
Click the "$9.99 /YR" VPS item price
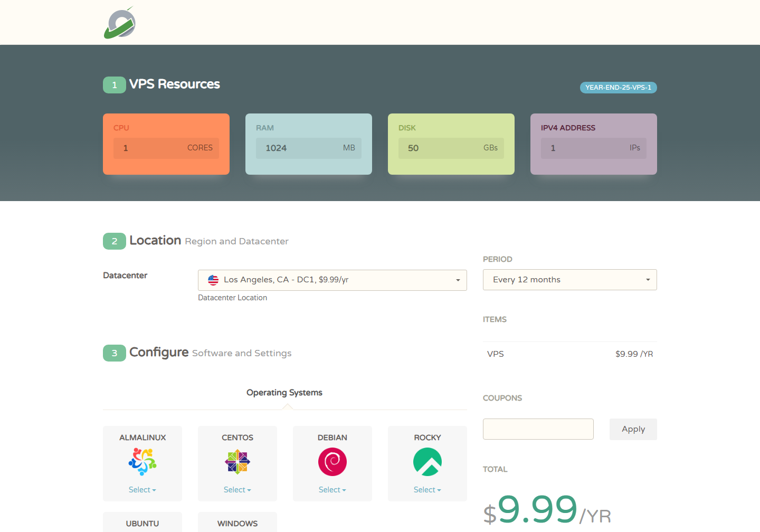(x=634, y=354)
